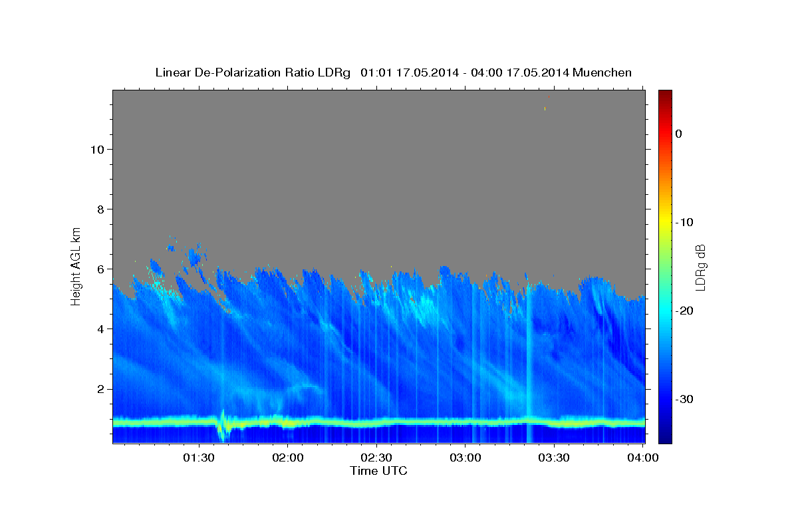Click the colorbar value -10
The width and height of the screenshot is (798, 532).
click(x=684, y=222)
